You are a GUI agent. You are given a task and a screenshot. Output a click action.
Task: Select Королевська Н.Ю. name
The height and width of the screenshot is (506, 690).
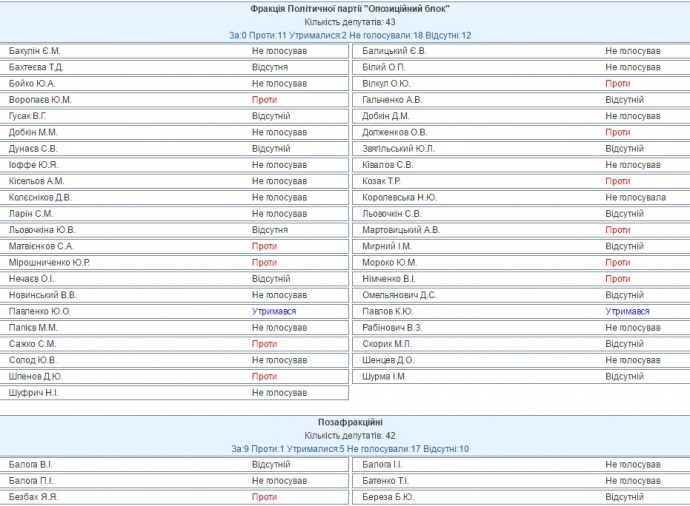tap(399, 197)
